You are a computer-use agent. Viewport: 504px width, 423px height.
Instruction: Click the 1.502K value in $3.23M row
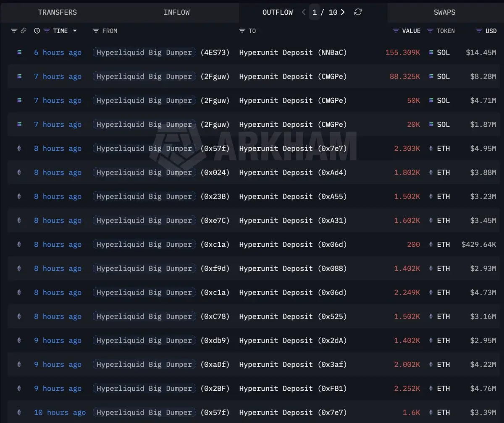tap(407, 196)
